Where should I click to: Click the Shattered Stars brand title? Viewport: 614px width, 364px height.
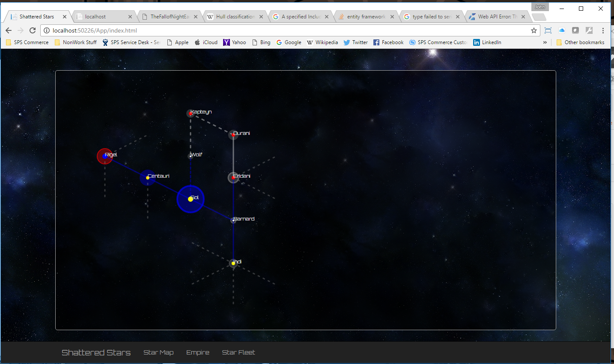click(x=96, y=352)
